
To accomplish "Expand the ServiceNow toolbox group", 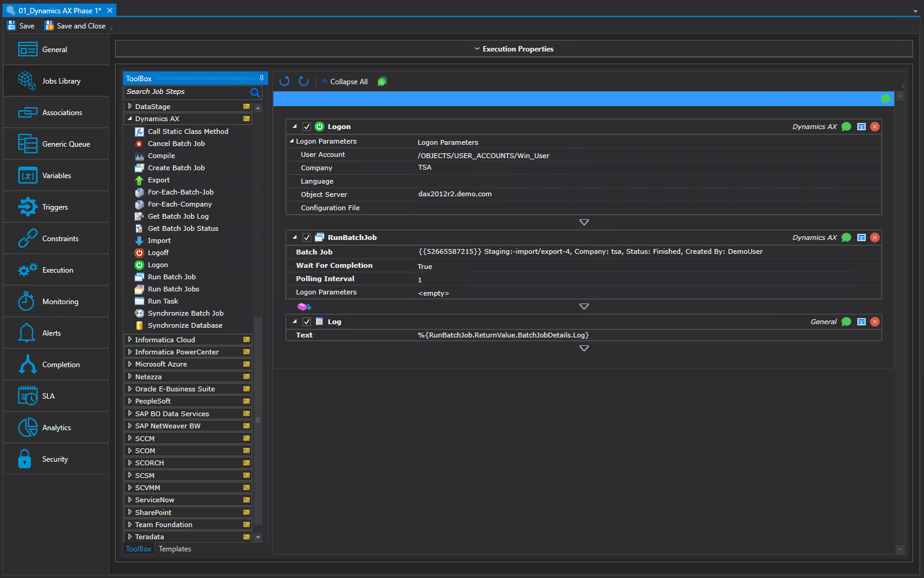I will coord(130,500).
